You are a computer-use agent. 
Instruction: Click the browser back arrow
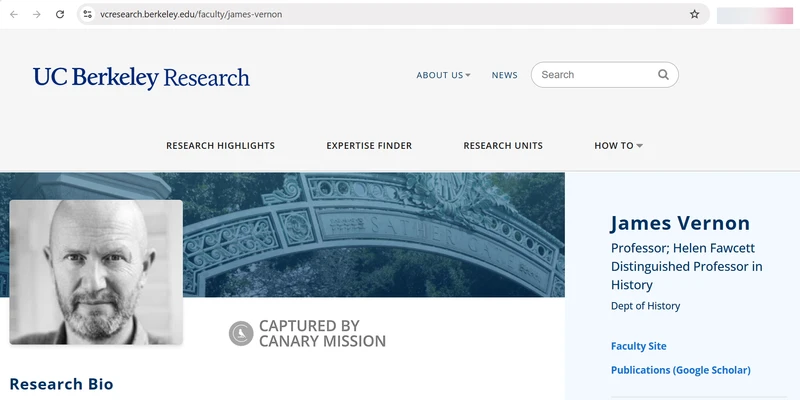(x=14, y=14)
